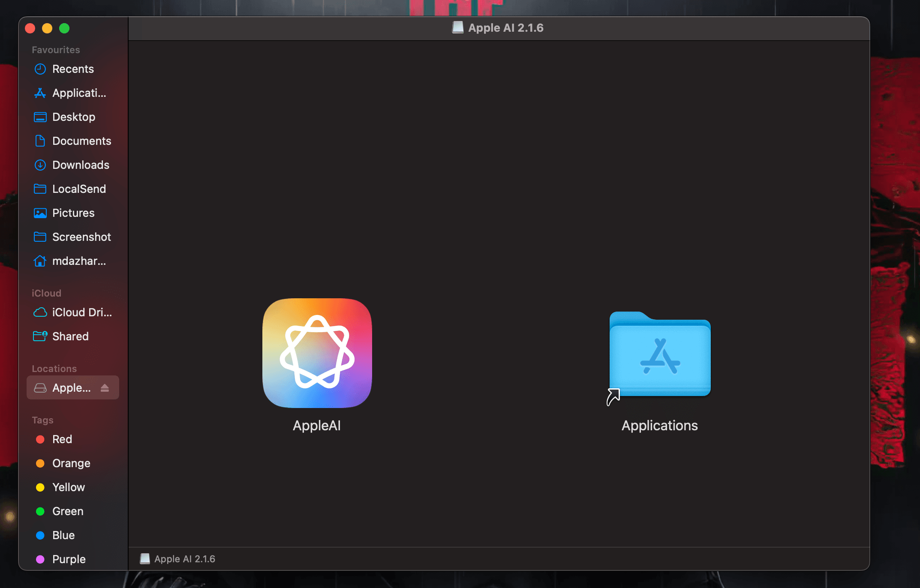Open the Pictures sidebar item
The image size is (920, 588).
(x=73, y=213)
